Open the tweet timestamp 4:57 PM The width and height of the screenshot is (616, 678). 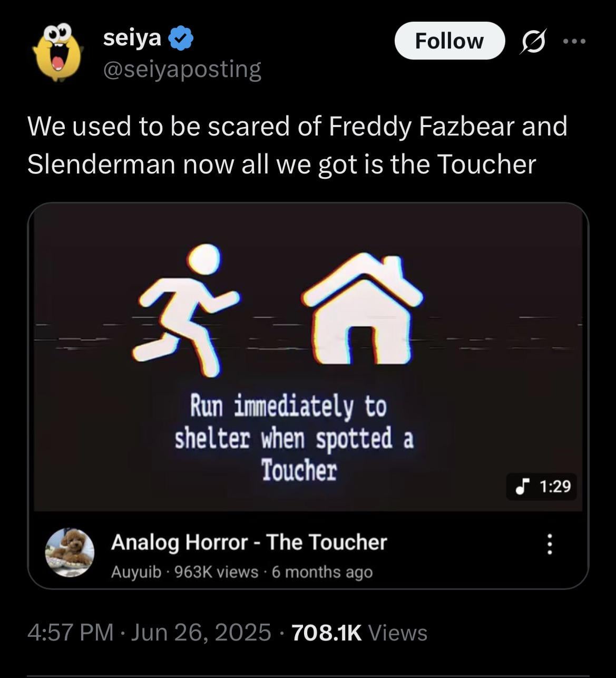pyautogui.click(x=70, y=632)
